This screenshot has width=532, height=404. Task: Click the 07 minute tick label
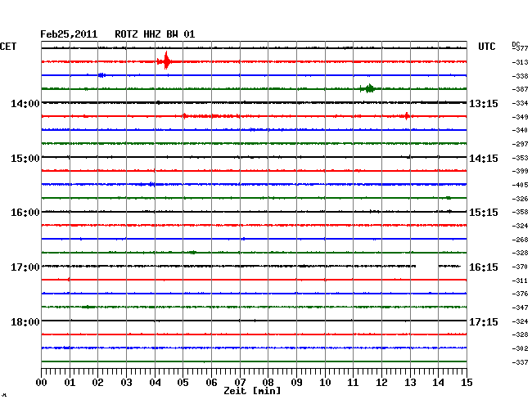240,383
